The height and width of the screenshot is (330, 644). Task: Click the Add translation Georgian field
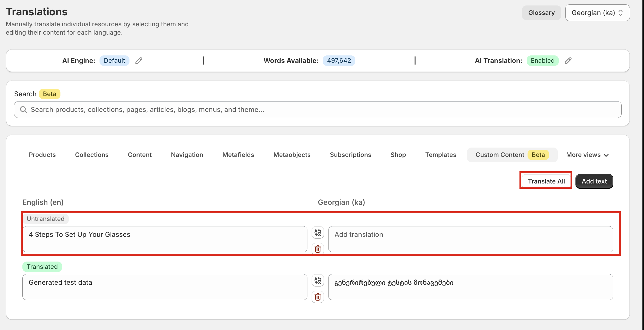(x=470, y=239)
